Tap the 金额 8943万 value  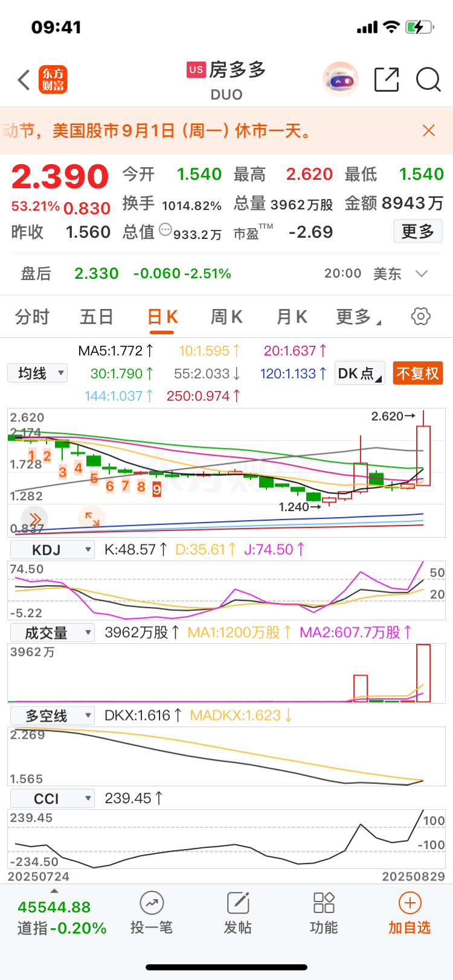413,203
